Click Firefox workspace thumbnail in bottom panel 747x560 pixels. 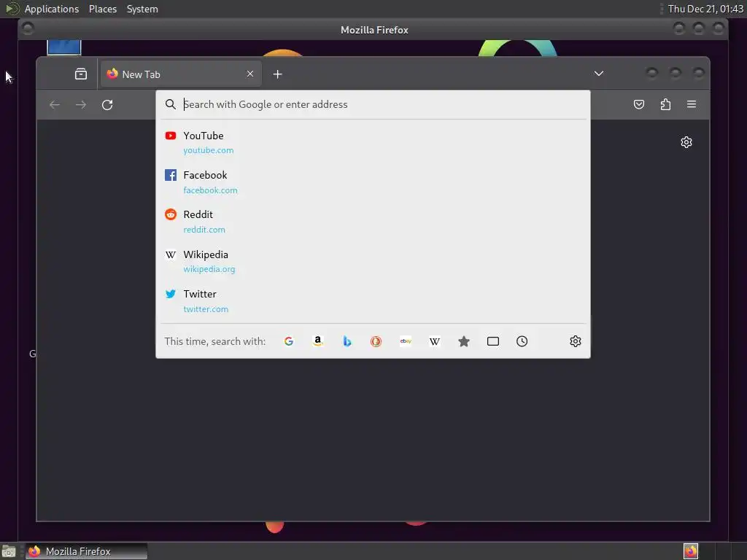point(691,551)
